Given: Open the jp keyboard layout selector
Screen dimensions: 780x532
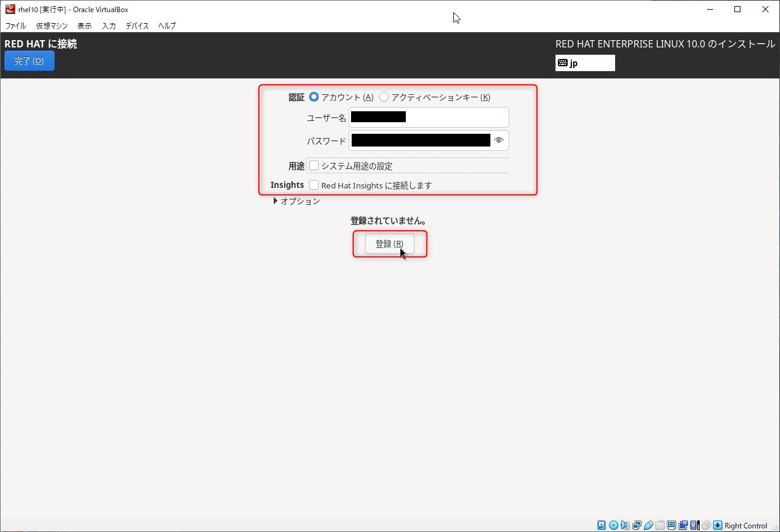Looking at the screenshot, I should click(x=585, y=63).
